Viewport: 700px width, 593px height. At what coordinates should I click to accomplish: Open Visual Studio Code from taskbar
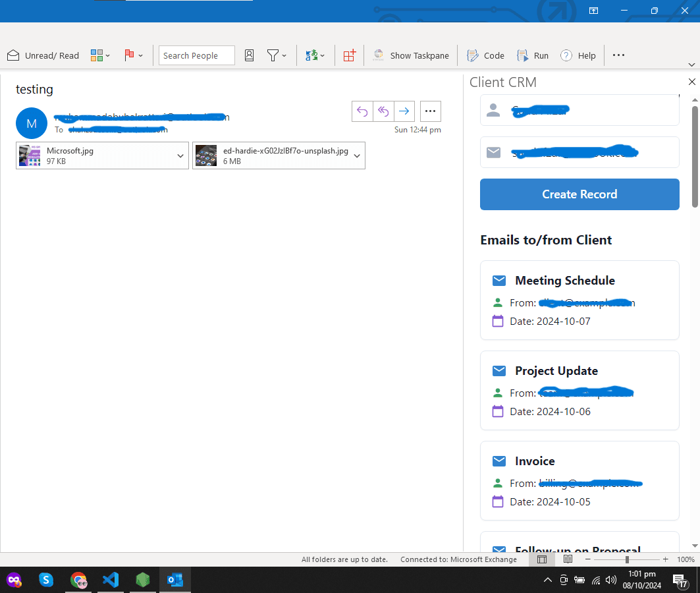[x=111, y=580]
